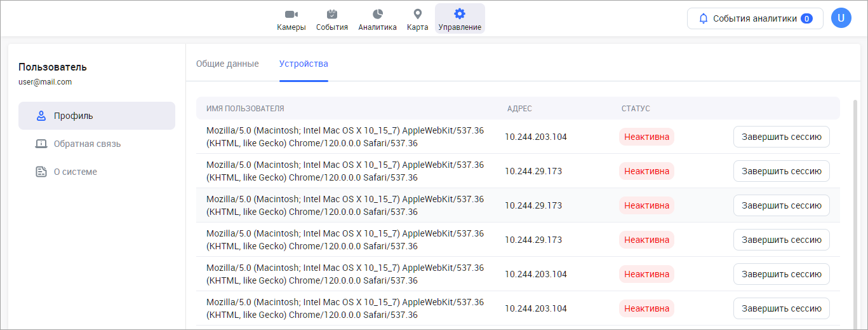The image size is (868, 330).
Task: Click the ИМЯ ПОЛЬЗОВАТЕЛЯ column header
Action: click(x=245, y=108)
